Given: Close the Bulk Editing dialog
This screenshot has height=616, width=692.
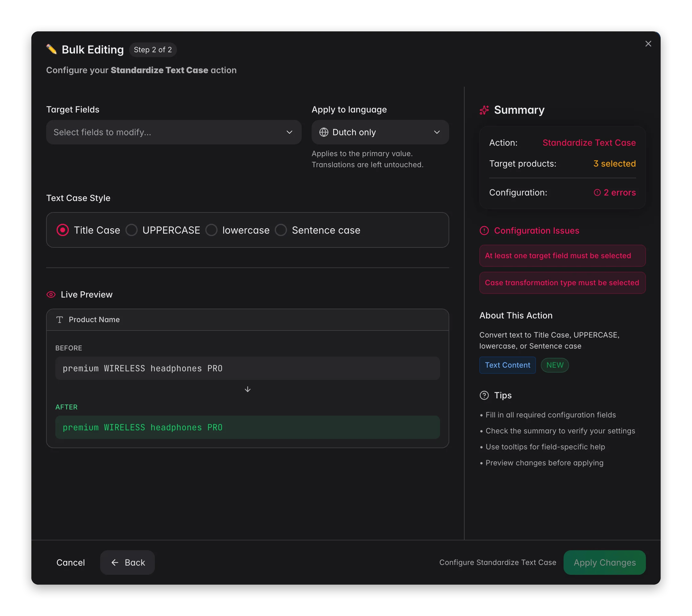Looking at the screenshot, I should point(648,44).
